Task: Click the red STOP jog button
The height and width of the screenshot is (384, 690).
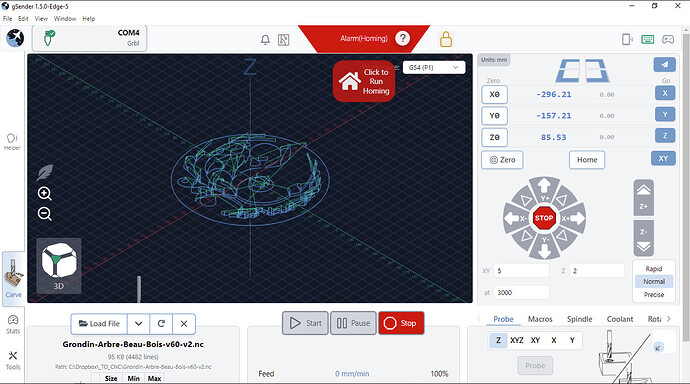Action: point(544,218)
